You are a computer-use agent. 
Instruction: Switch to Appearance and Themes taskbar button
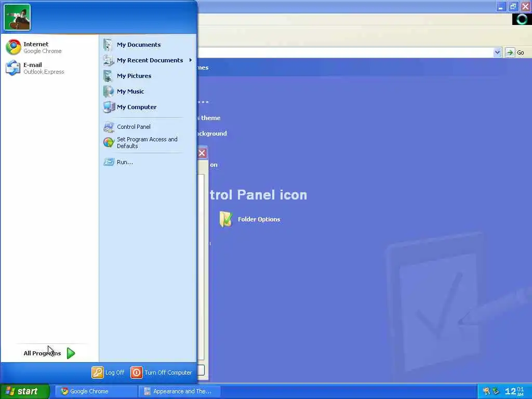pos(180,391)
